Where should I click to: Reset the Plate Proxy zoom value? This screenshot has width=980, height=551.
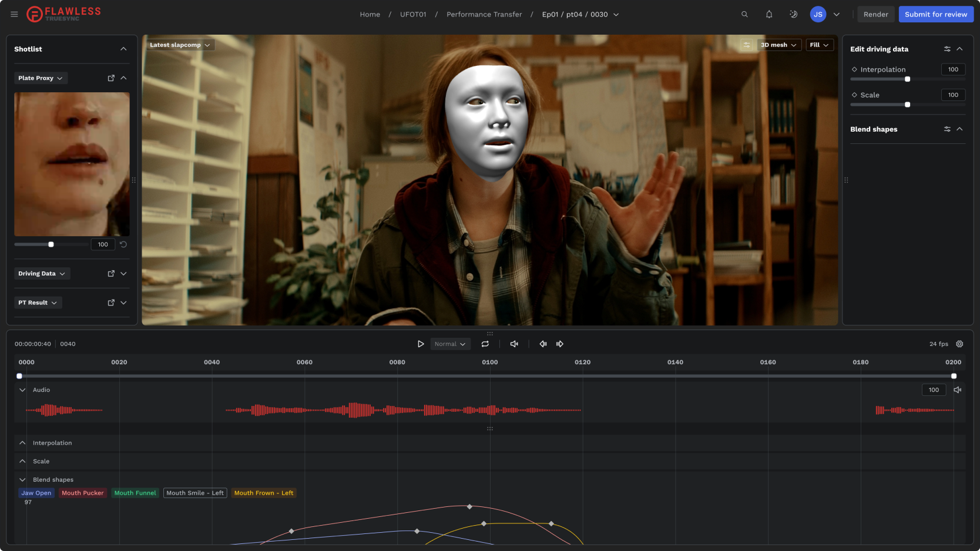click(123, 244)
